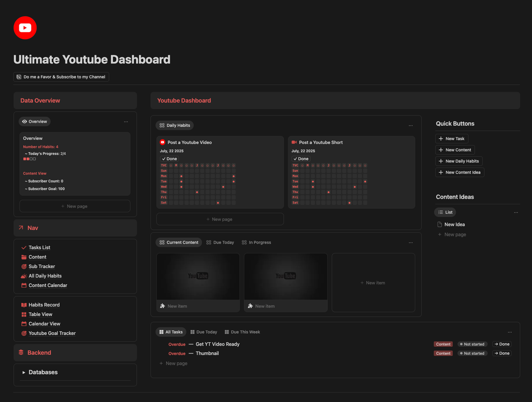Click the target icon beside Youtube Goal Tracker
532x402 pixels.
[24, 333]
